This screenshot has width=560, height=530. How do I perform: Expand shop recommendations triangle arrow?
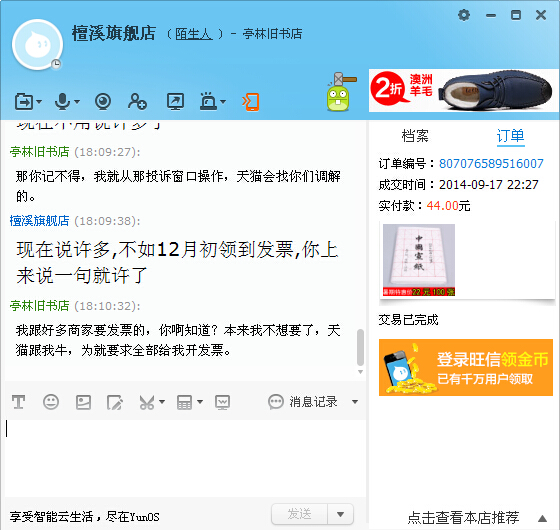(542, 518)
